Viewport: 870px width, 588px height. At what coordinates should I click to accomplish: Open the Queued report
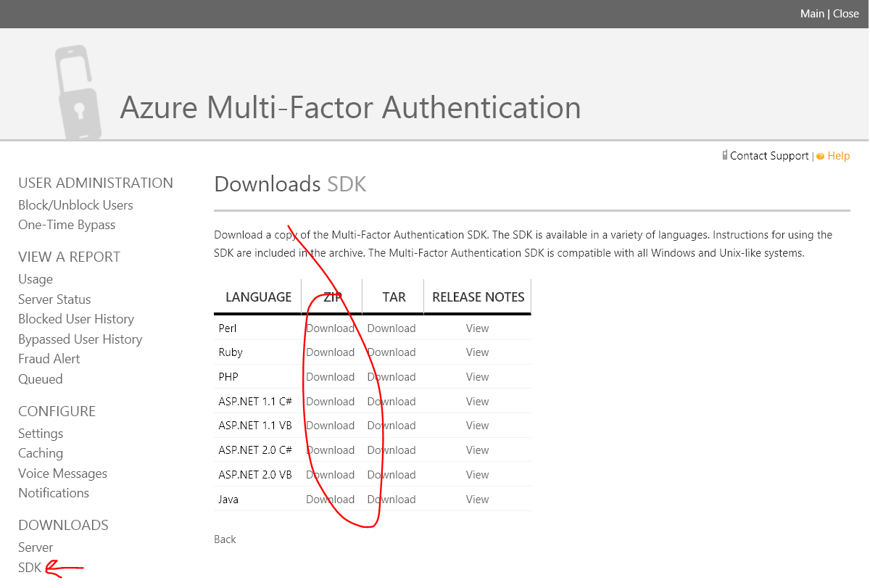point(41,379)
